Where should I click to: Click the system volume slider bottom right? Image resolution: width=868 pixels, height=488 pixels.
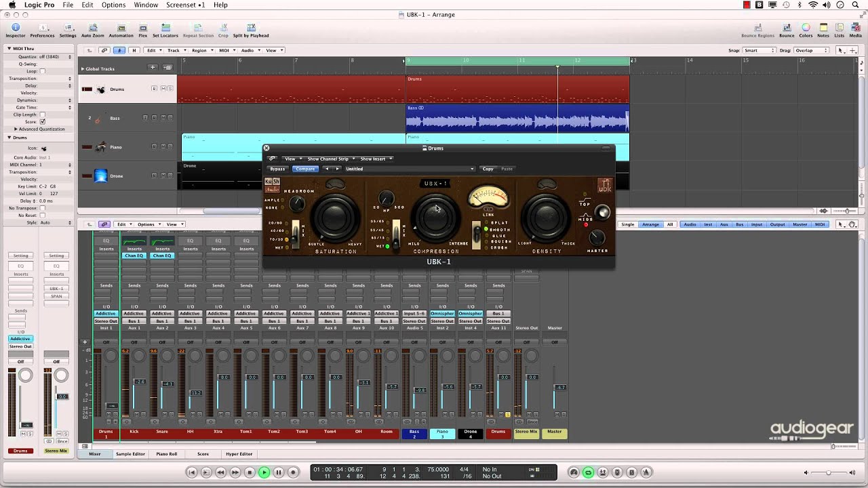pyautogui.click(x=828, y=472)
